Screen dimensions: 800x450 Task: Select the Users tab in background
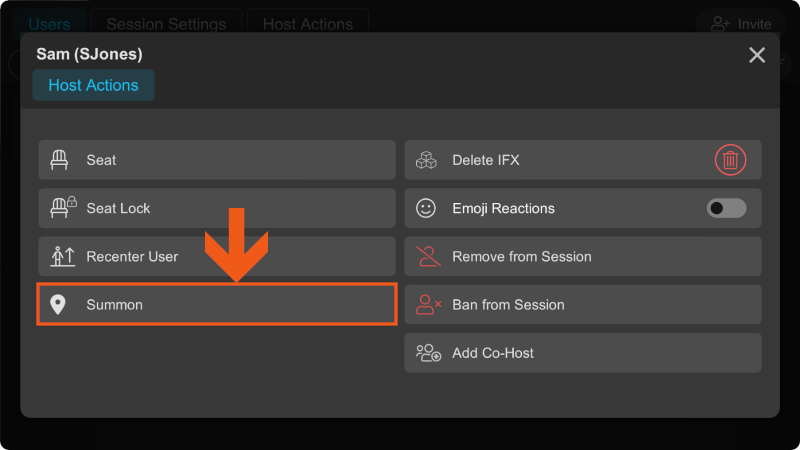point(49,24)
